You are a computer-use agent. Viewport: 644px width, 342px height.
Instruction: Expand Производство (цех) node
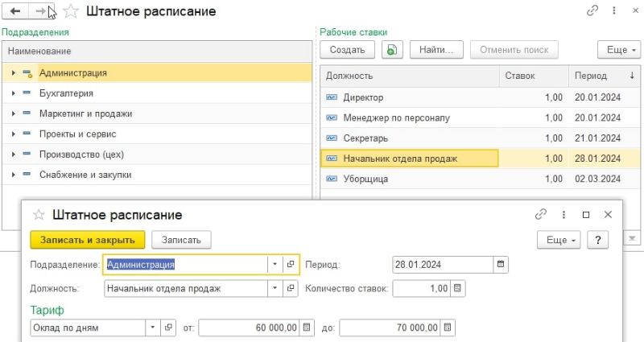click(14, 155)
